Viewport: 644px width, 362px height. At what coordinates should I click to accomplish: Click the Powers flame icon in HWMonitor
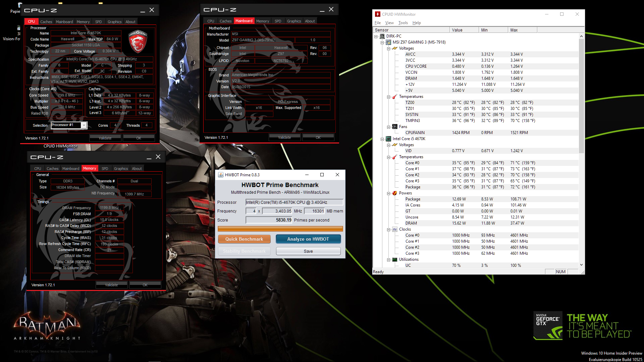click(395, 193)
